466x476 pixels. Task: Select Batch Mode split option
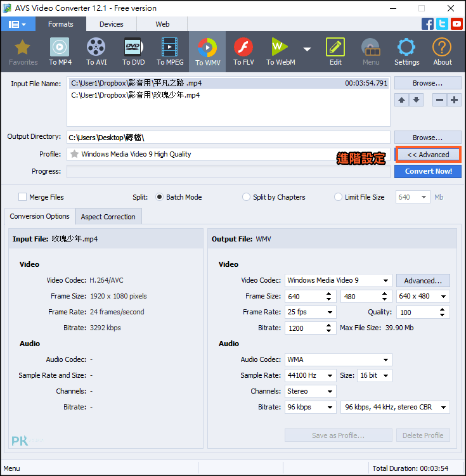pyautogui.click(x=159, y=197)
